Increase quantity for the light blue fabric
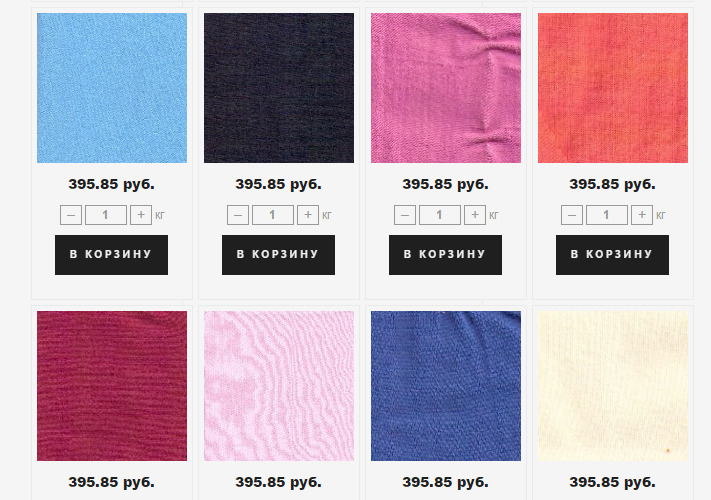 pyautogui.click(x=141, y=215)
